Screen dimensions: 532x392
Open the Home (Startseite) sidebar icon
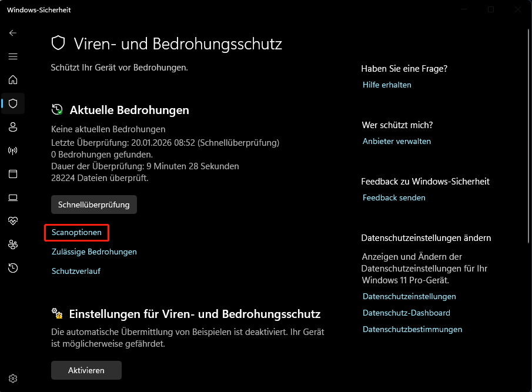tap(13, 80)
